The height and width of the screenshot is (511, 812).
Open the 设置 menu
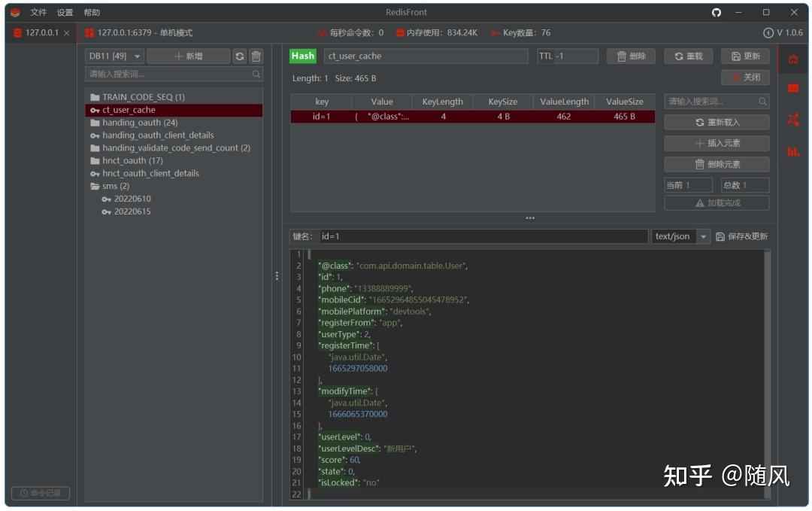(x=65, y=13)
